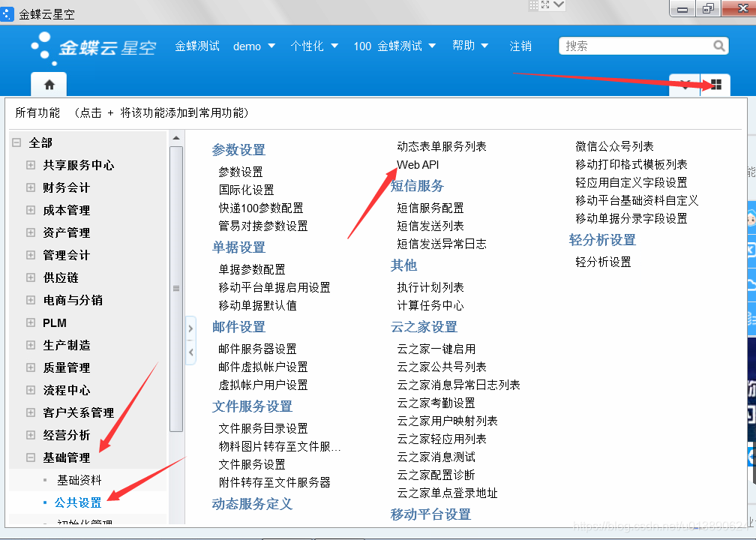The height and width of the screenshot is (540, 756).
Task: Click the 金蝶测试 header item
Action: (197, 46)
